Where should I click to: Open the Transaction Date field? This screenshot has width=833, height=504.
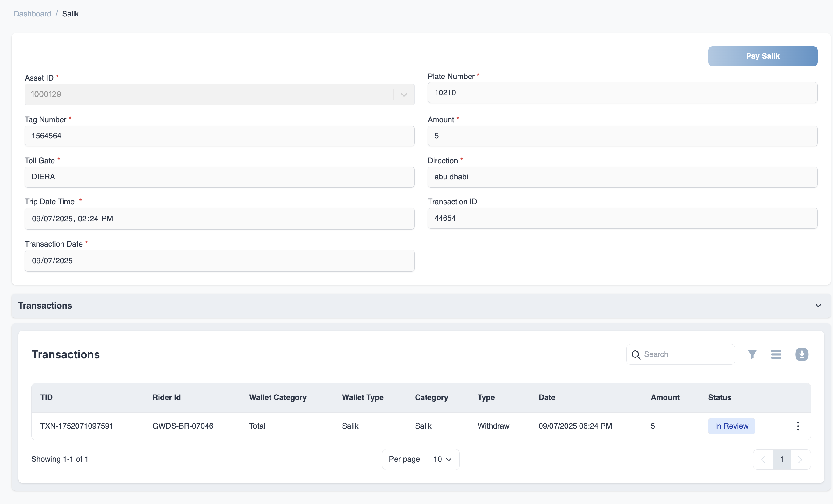coord(219,261)
